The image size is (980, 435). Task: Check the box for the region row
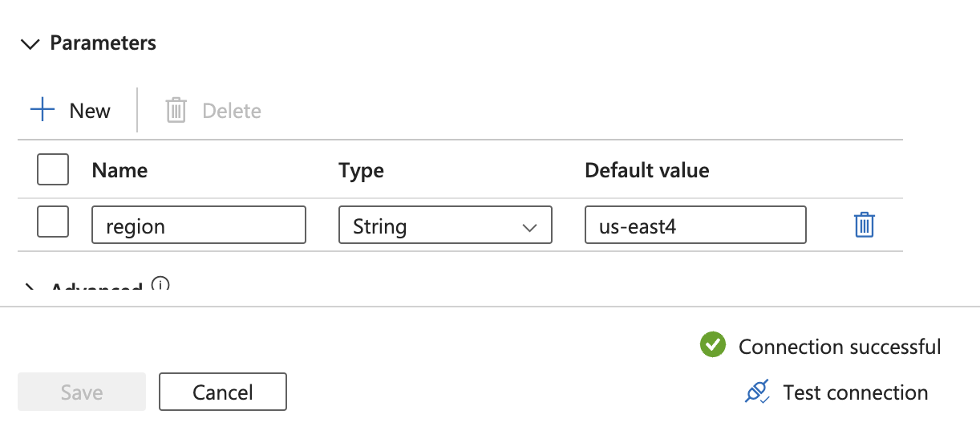(53, 222)
